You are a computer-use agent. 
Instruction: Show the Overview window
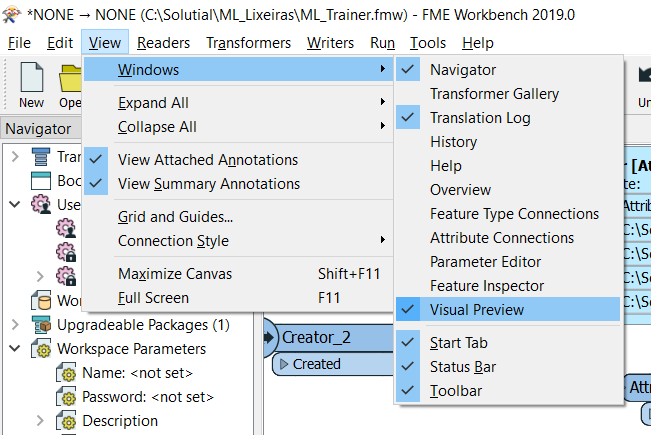(508, 190)
